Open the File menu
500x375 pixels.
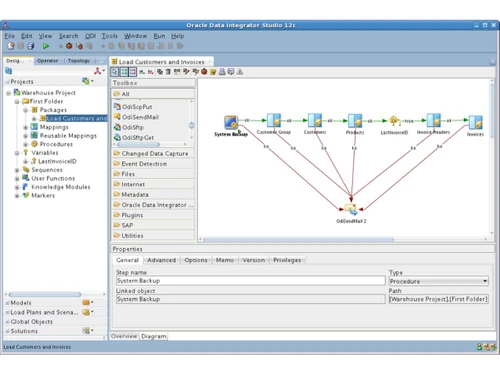9,36
